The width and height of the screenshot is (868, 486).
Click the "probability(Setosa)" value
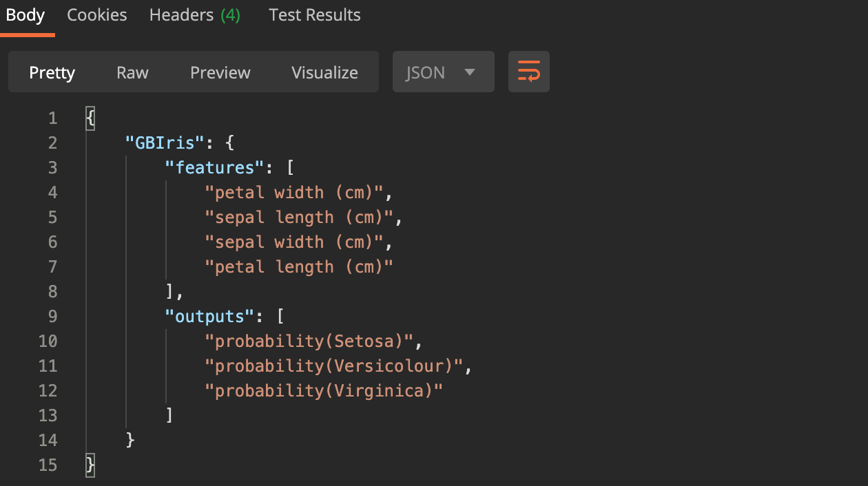(309, 341)
